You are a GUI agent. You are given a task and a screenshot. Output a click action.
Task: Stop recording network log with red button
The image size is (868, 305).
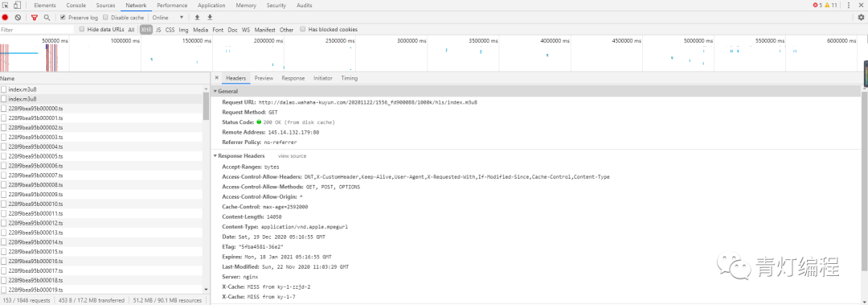coord(5,18)
